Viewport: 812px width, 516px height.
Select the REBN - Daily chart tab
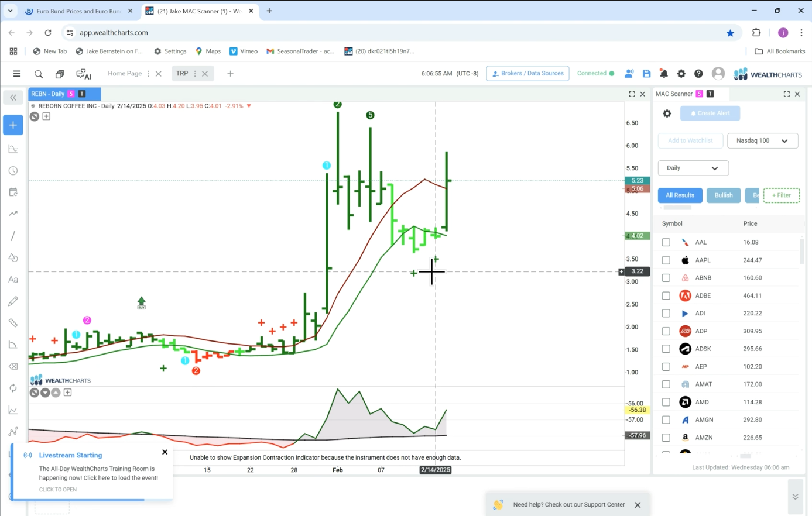[x=64, y=94]
